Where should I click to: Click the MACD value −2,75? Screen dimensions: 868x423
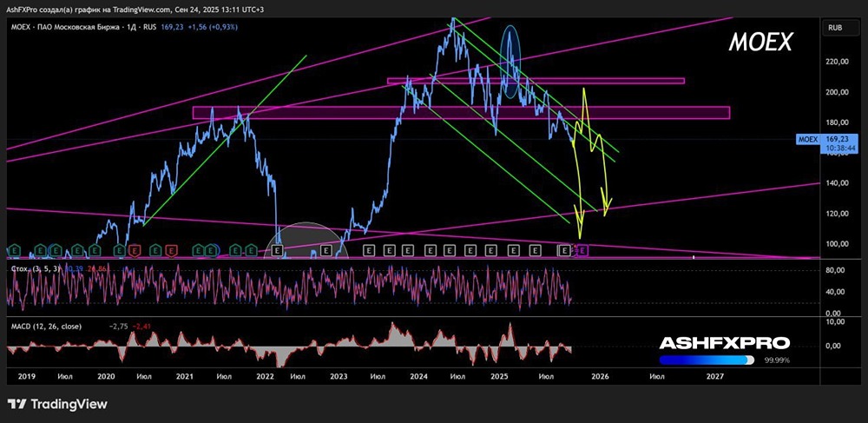(120, 327)
